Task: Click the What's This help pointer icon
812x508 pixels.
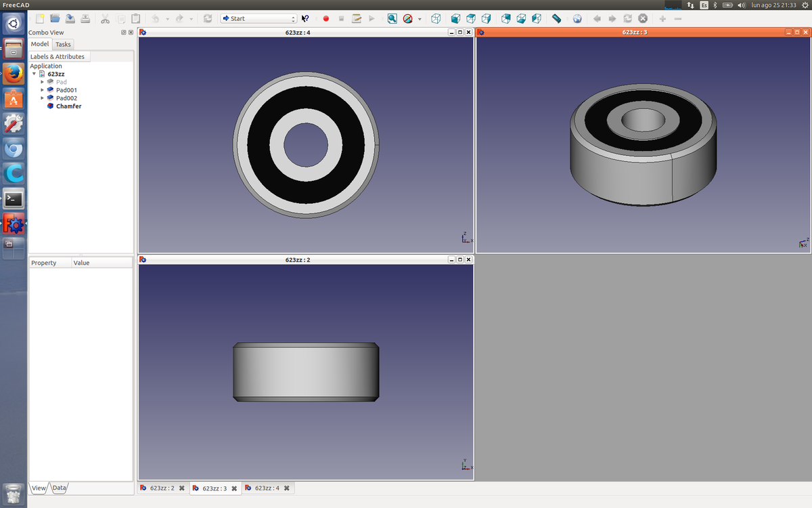Action: (305, 18)
